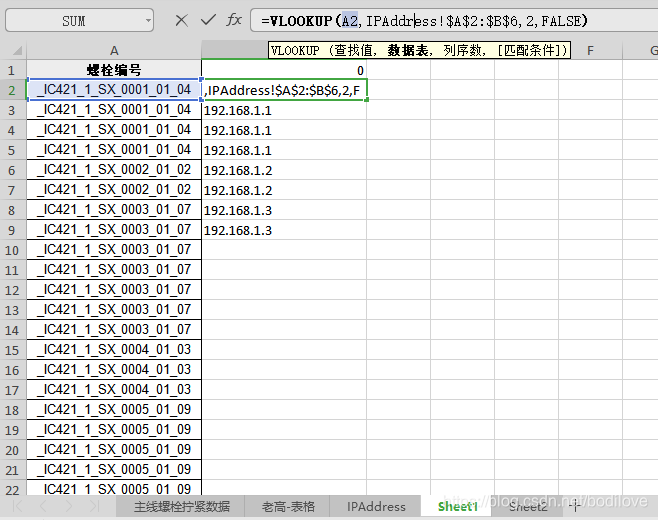
Task: Click row 11's _IC421_1_SX_0003_01_07 cell
Action: [x=114, y=270]
